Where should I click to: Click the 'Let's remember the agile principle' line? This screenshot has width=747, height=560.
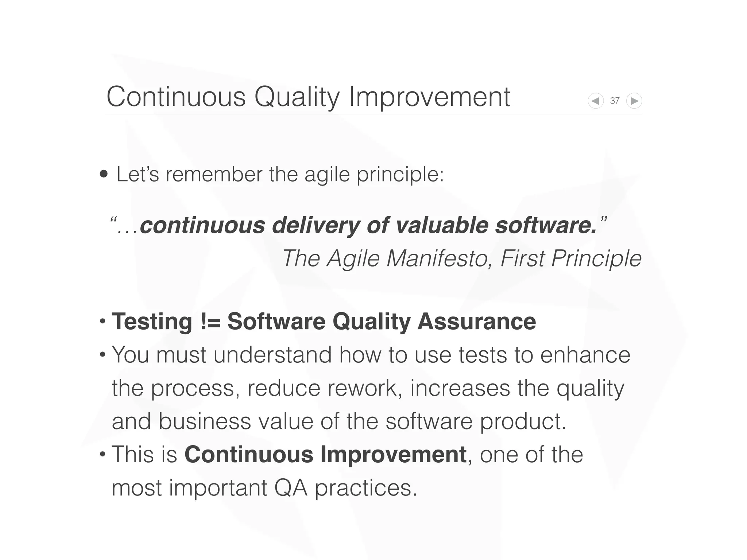[280, 174]
